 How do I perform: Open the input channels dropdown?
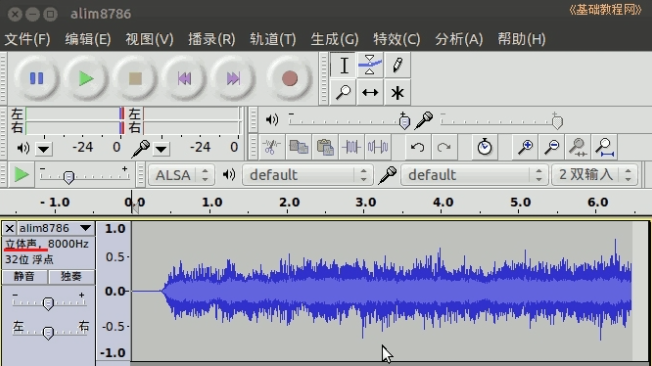[595, 175]
